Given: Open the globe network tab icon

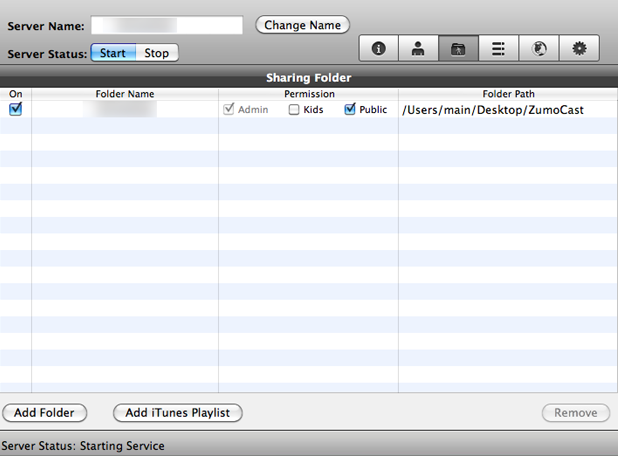Looking at the screenshot, I should pos(538,48).
